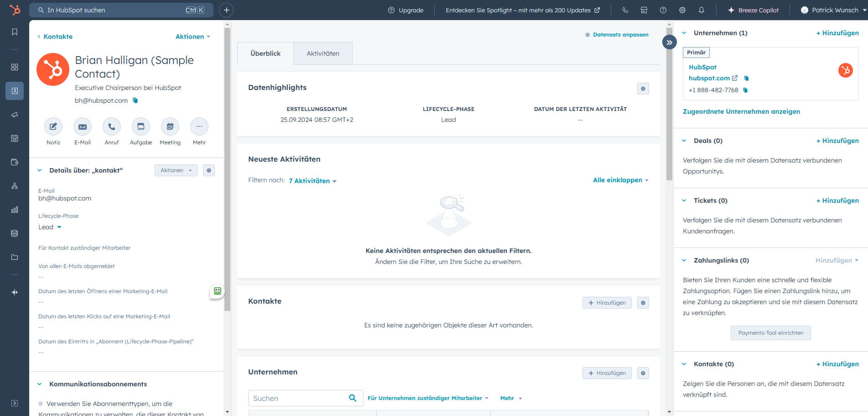Schedule a Meeting using the calendar icon
868x416 pixels.
coord(170,127)
